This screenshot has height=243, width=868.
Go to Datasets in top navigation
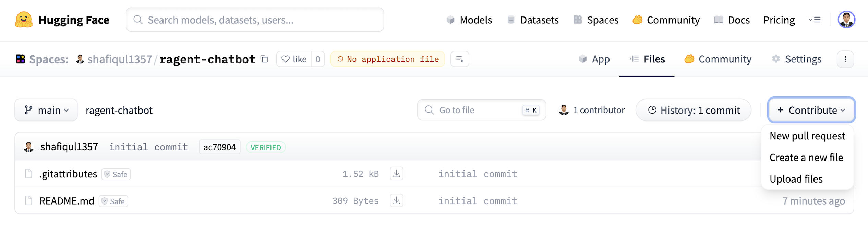point(533,20)
